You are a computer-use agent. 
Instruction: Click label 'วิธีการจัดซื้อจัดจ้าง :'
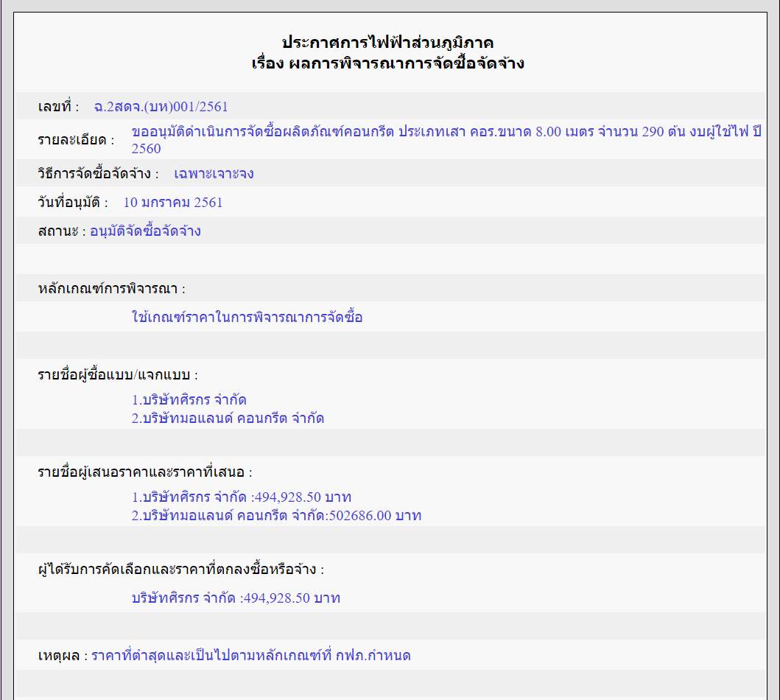(98, 174)
